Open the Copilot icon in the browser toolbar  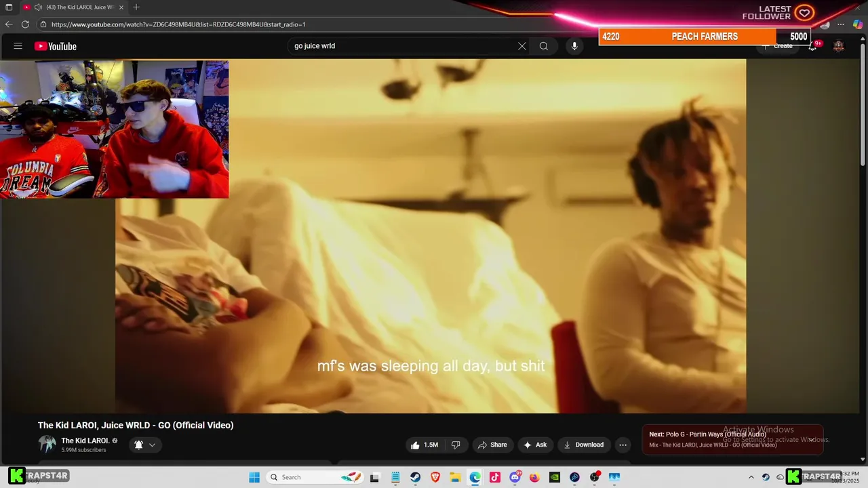858,24
